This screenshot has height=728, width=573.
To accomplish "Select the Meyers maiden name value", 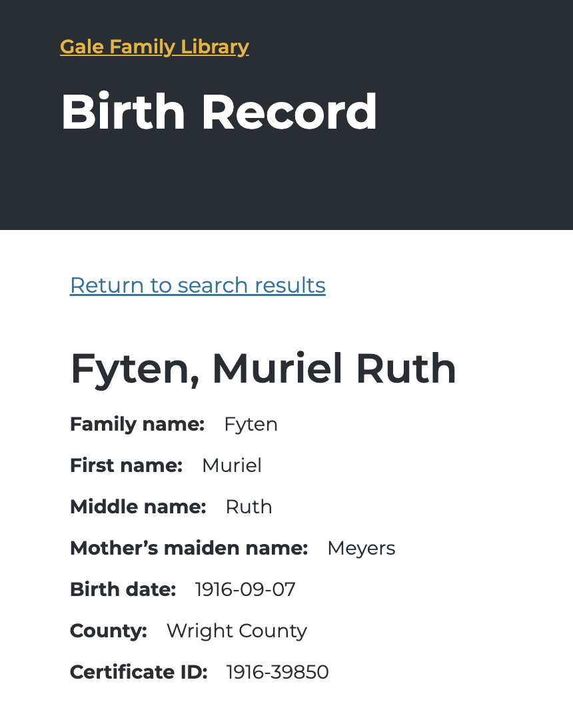I will pyautogui.click(x=361, y=548).
